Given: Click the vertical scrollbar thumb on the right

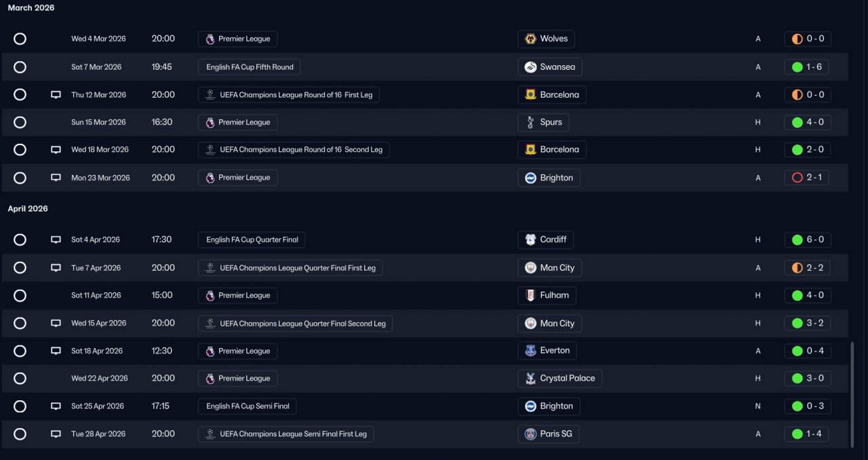Looking at the screenshot, I should coord(852,394).
